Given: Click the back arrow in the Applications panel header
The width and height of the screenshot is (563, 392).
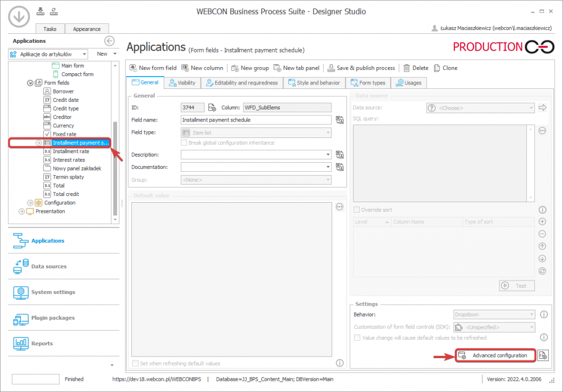Looking at the screenshot, I should click(x=110, y=41).
